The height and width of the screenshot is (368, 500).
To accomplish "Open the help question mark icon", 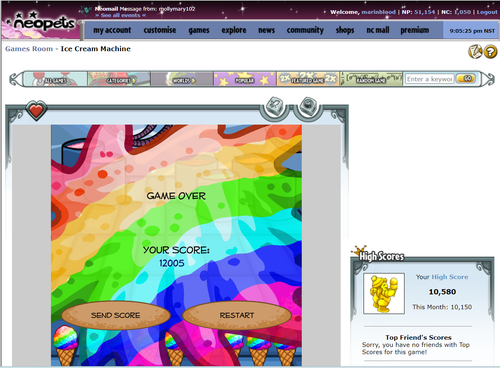I will coord(491,52).
